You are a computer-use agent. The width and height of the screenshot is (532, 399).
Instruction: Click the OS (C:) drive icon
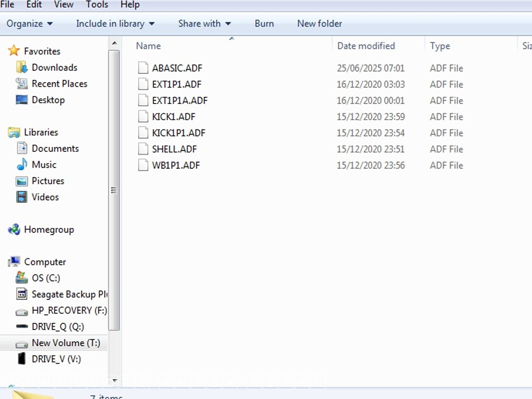pyautogui.click(x=22, y=278)
